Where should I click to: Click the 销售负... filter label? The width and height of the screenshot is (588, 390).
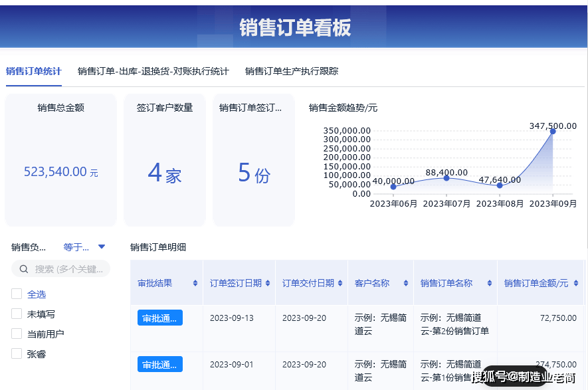tap(29, 247)
